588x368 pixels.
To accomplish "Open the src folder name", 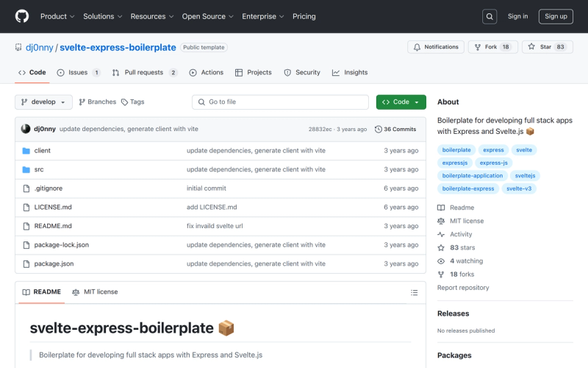I will [39, 169].
